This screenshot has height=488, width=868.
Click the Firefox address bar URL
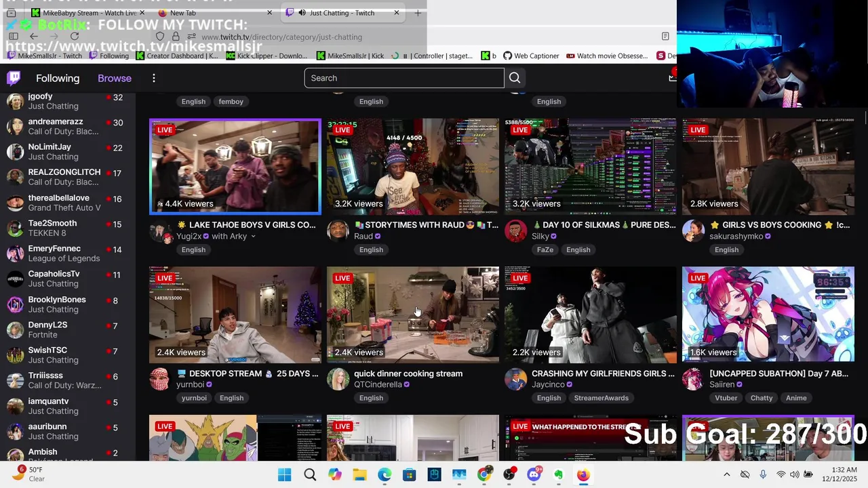(x=281, y=37)
